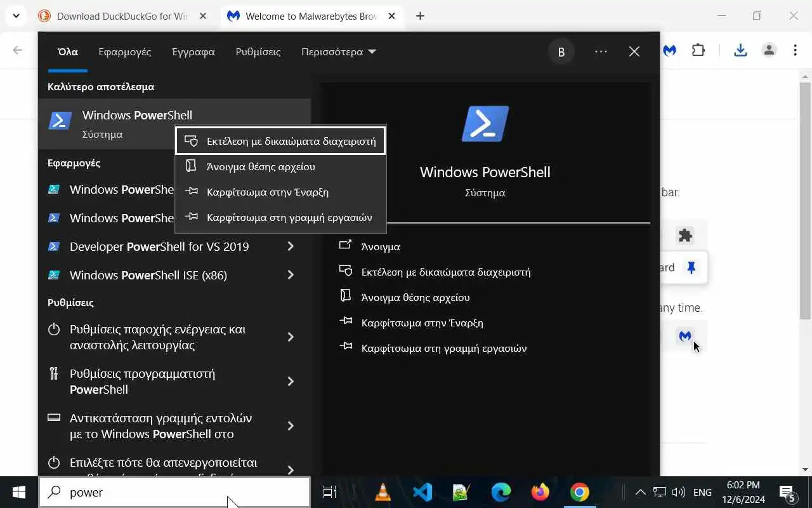Open the Notepad++ taskbar icon
The image size is (812, 508).
click(461, 492)
